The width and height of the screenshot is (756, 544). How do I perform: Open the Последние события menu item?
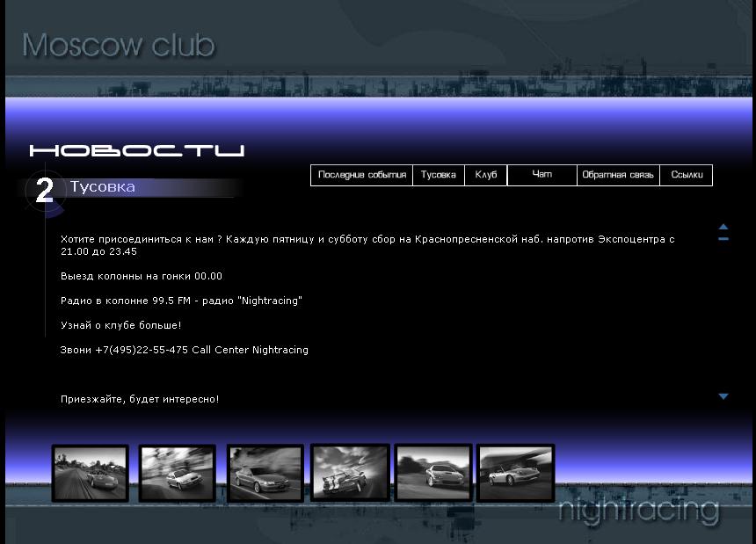coord(361,175)
